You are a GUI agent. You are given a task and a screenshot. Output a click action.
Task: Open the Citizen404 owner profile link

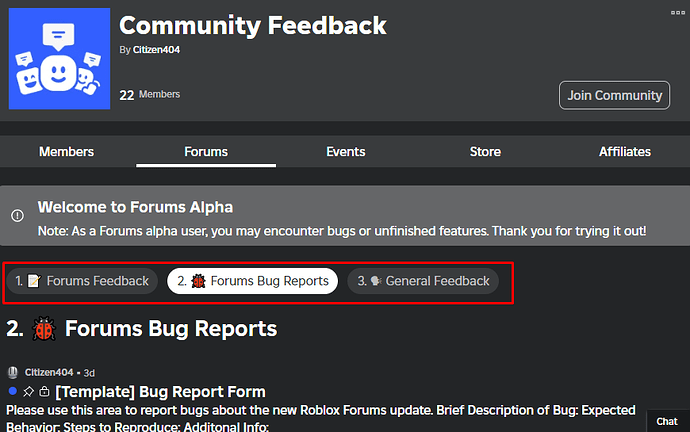(x=156, y=49)
